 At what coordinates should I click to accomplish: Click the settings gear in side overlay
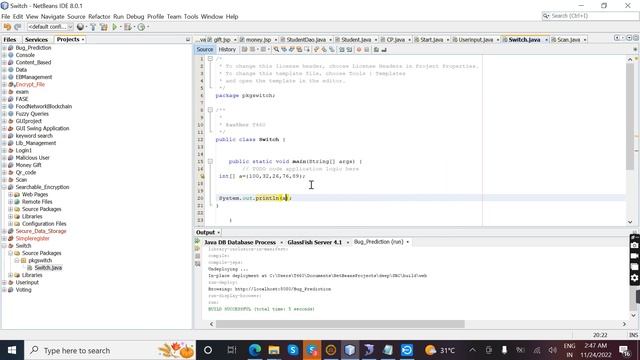point(634,278)
